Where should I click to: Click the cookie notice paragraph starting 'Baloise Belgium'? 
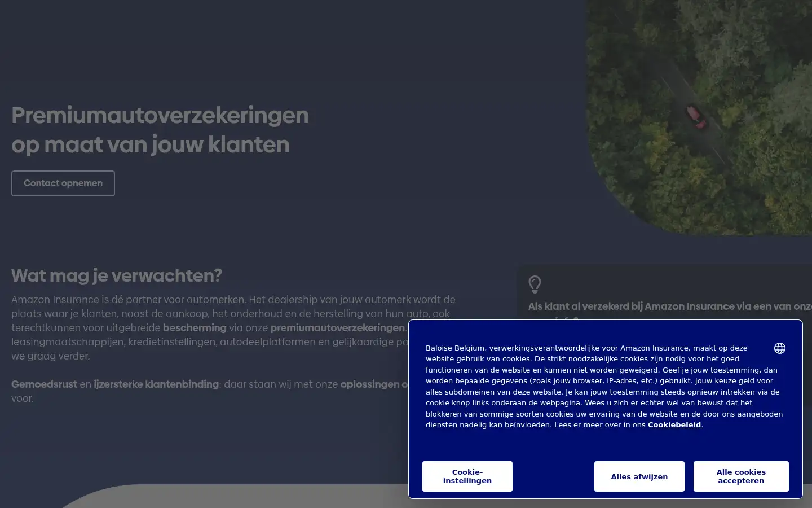[604, 387]
